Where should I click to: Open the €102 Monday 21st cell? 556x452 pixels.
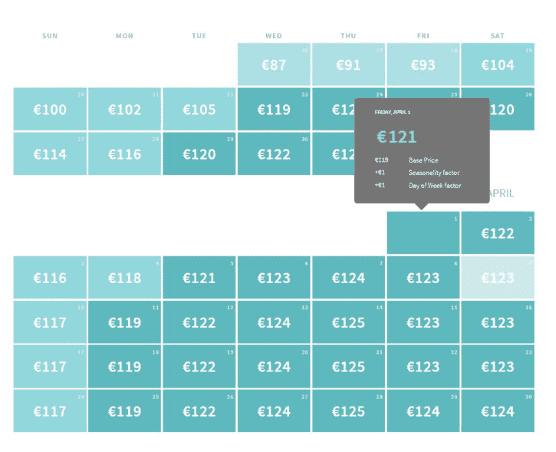[124, 109]
